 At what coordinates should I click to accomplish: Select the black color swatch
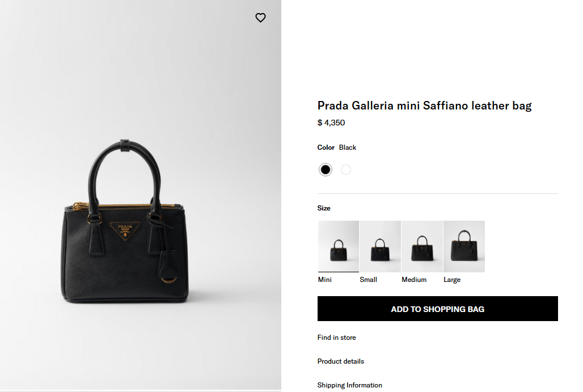click(325, 170)
